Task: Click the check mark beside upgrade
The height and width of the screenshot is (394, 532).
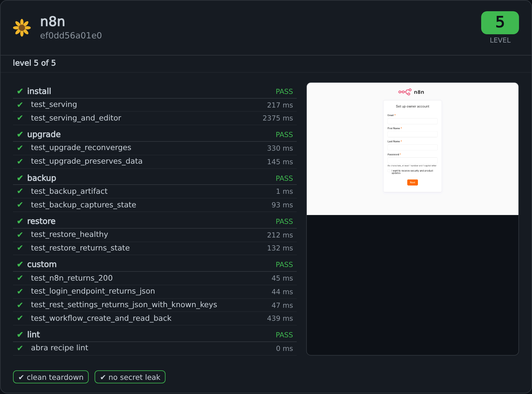Action: click(x=20, y=134)
